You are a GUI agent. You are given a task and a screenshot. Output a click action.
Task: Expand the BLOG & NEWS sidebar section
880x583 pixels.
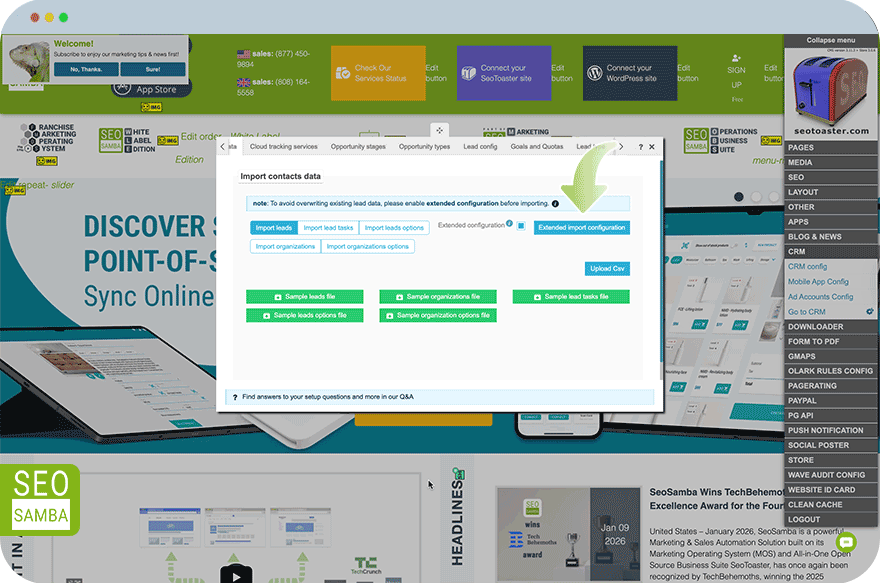click(831, 237)
